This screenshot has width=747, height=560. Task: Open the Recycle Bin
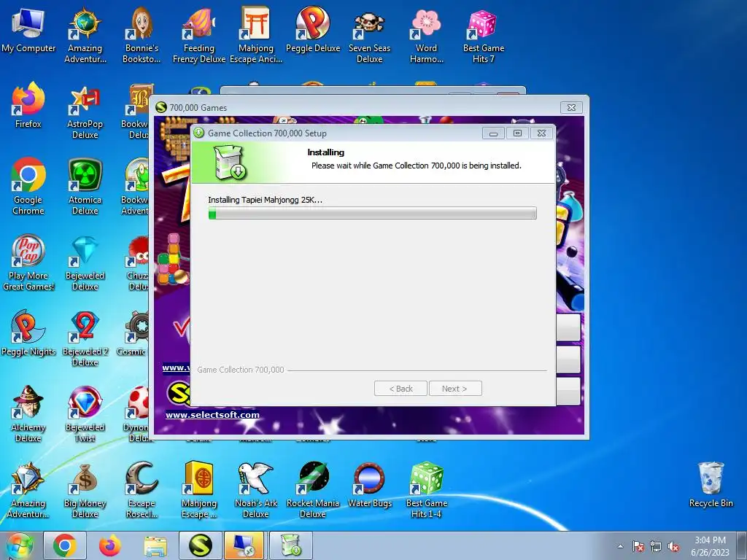(x=711, y=485)
